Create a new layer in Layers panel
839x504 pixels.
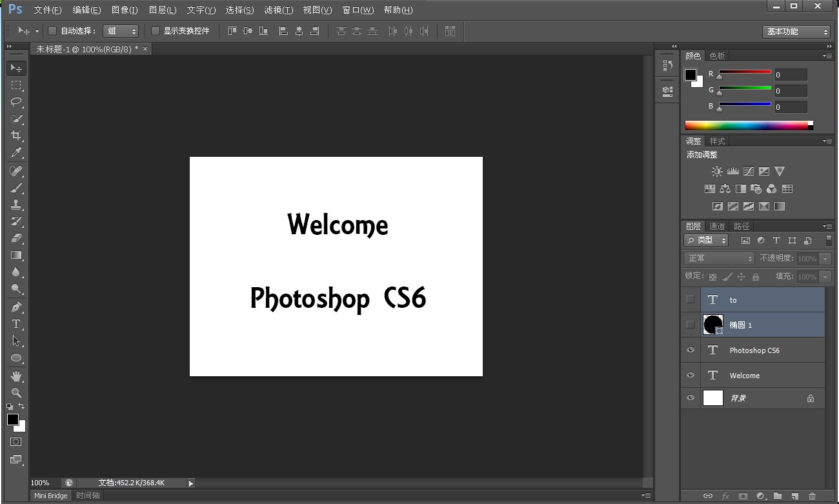click(795, 496)
